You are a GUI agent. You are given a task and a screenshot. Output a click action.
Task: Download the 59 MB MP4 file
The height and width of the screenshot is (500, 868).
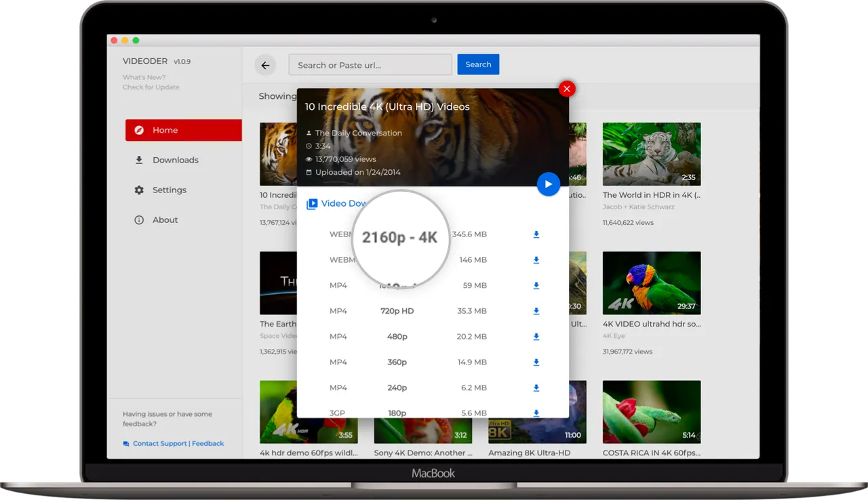pos(536,286)
